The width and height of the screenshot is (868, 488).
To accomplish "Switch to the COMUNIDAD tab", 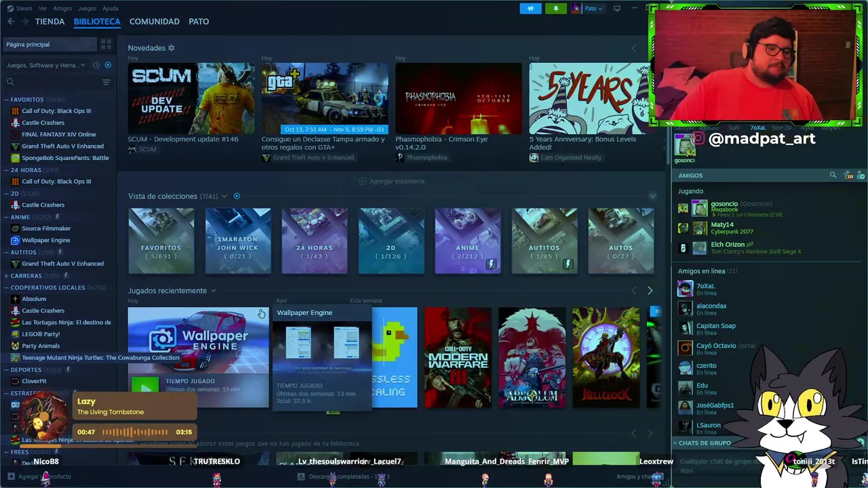I will 155,22.
